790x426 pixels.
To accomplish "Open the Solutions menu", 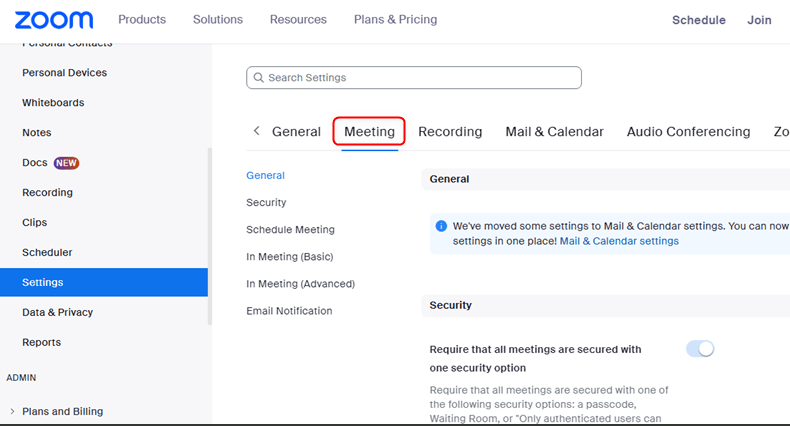I will 218,20.
